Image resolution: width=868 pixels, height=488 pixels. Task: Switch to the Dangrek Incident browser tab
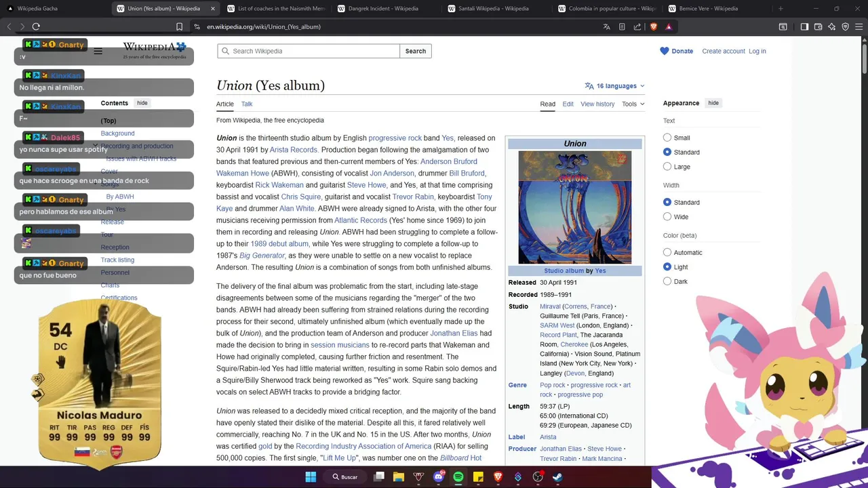(387, 9)
